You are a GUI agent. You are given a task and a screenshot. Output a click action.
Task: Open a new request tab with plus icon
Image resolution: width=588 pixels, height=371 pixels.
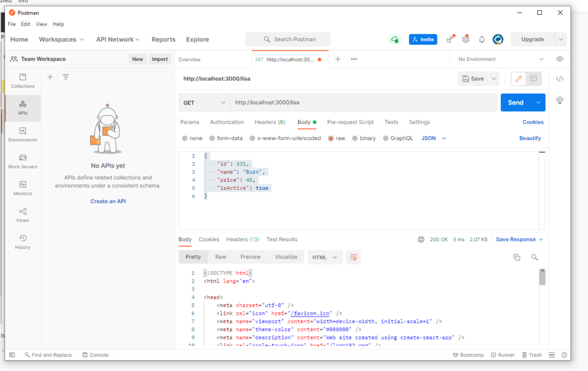[x=338, y=59]
